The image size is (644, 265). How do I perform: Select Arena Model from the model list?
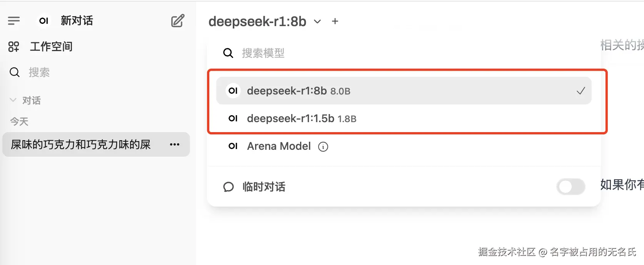(279, 146)
